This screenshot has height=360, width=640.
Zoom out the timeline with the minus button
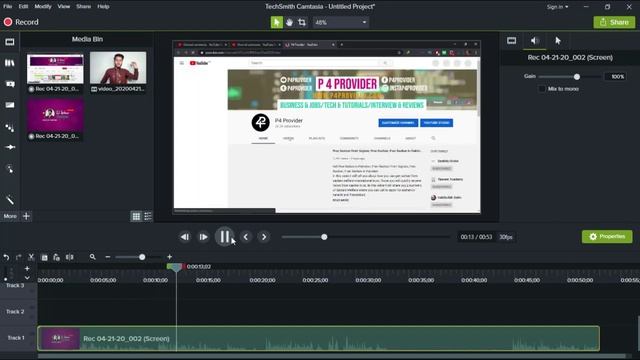pyautogui.click(x=108, y=257)
